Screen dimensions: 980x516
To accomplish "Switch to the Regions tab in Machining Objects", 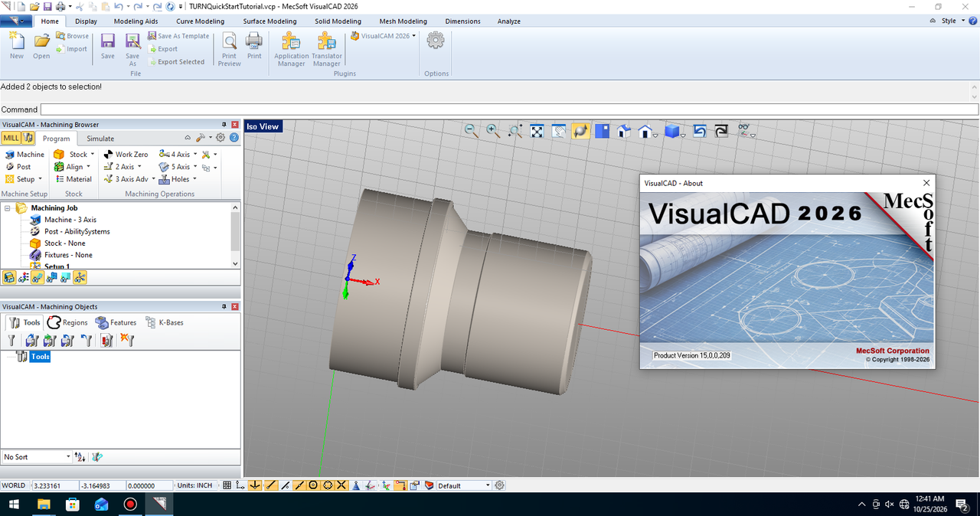I will [x=67, y=322].
